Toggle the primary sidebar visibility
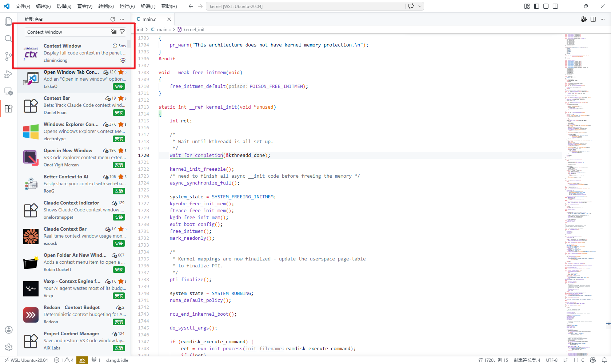 [536, 6]
